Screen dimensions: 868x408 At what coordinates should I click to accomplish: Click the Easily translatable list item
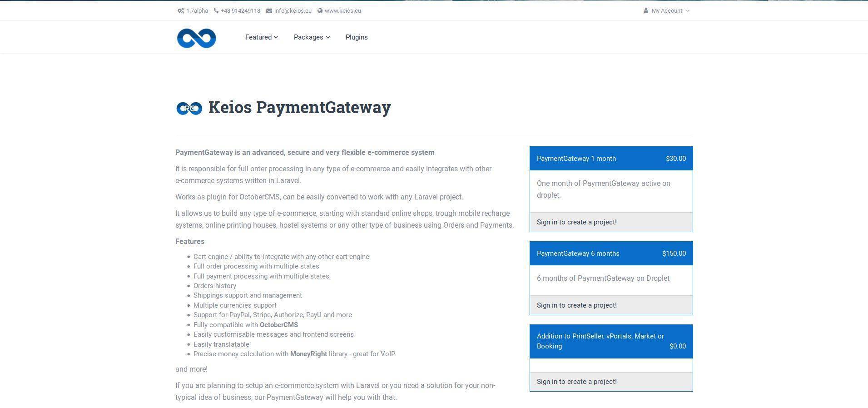click(x=221, y=344)
